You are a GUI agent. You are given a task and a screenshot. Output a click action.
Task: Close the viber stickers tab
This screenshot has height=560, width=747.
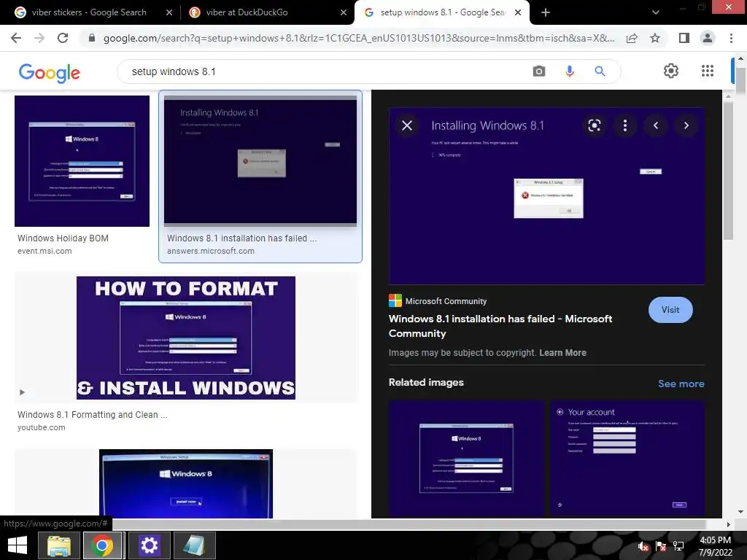(x=169, y=12)
